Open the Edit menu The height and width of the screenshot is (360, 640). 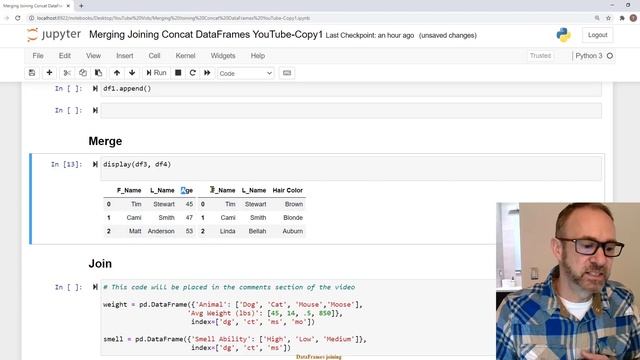64,56
